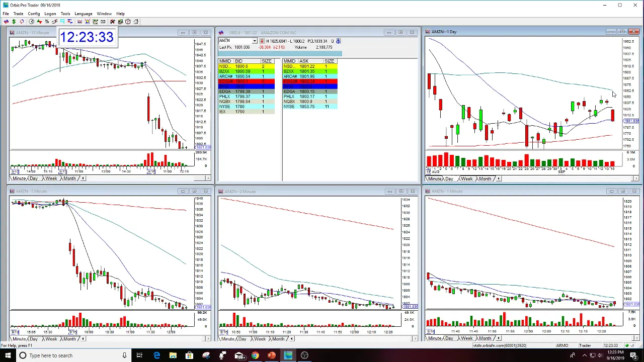
Task: Click Volume value 2.188.775
Action: click(x=324, y=47)
